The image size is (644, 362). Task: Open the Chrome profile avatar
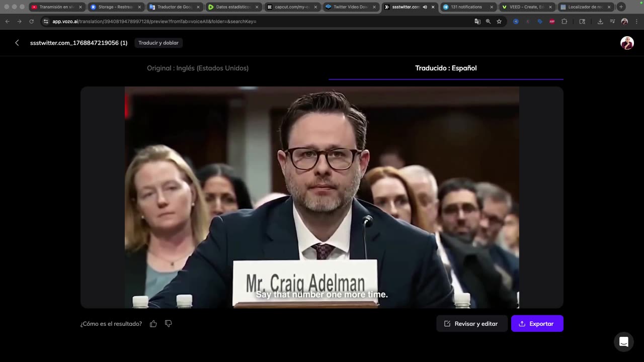tap(624, 22)
